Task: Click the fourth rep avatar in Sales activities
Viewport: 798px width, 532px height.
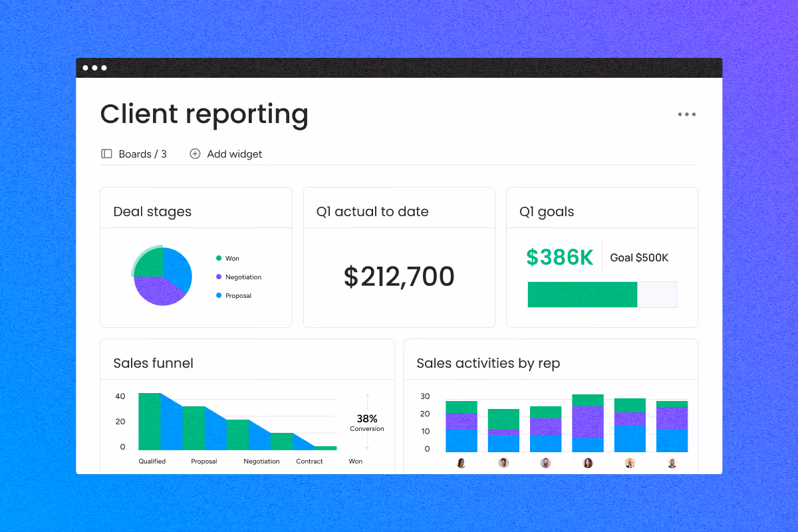Action: 588,463
